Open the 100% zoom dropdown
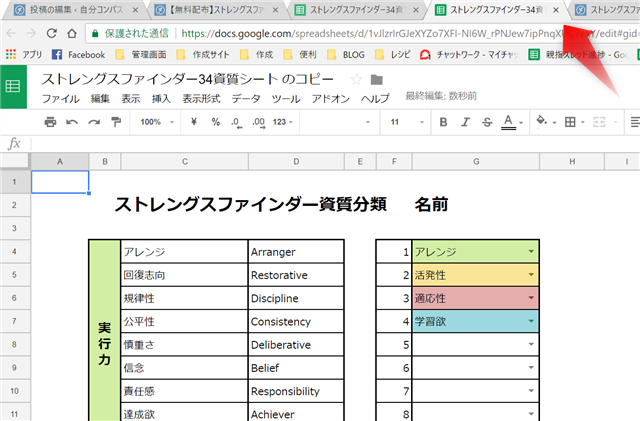This screenshot has height=421, width=640. (157, 122)
